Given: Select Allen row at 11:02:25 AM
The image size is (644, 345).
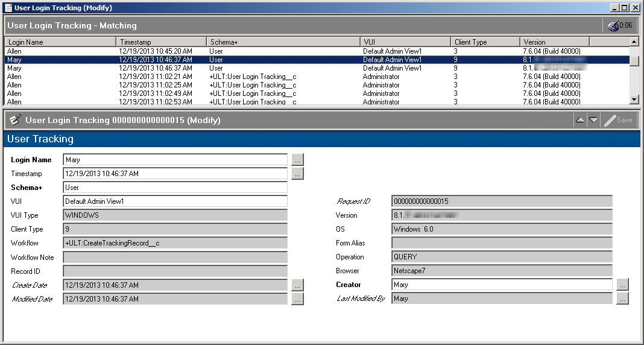Looking at the screenshot, I should (317, 85).
